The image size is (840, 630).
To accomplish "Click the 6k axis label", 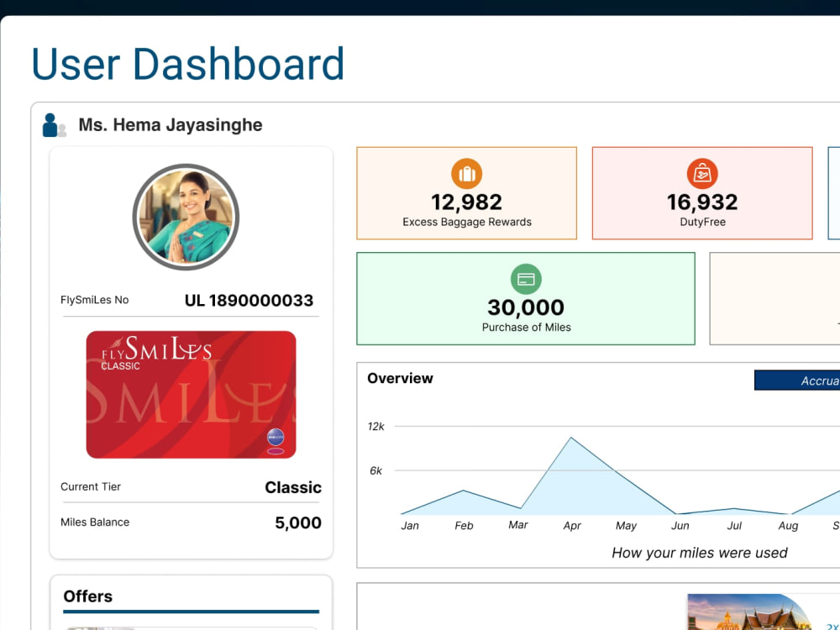I will (x=376, y=470).
